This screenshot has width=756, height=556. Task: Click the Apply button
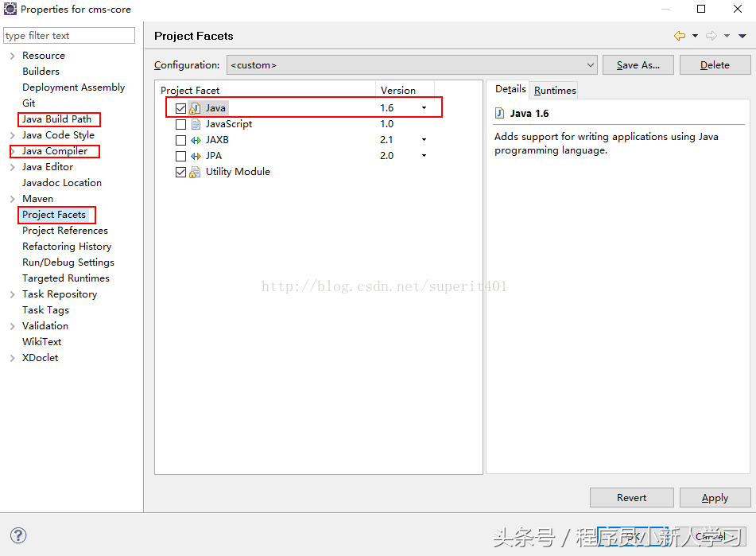pyautogui.click(x=715, y=497)
